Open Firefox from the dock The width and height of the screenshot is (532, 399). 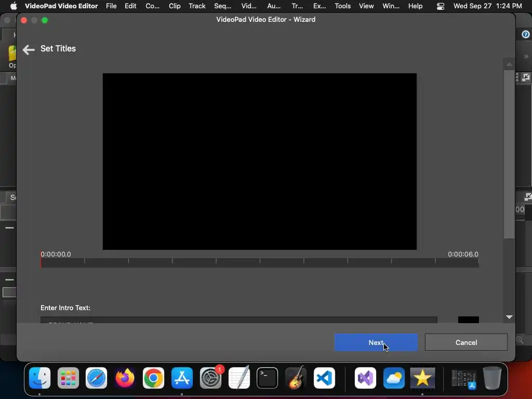125,378
